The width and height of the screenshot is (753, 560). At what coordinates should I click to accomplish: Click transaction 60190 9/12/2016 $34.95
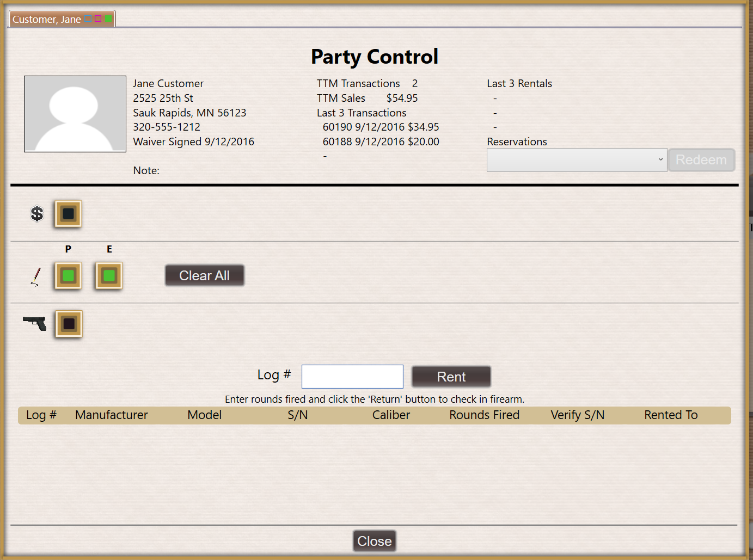[381, 127]
